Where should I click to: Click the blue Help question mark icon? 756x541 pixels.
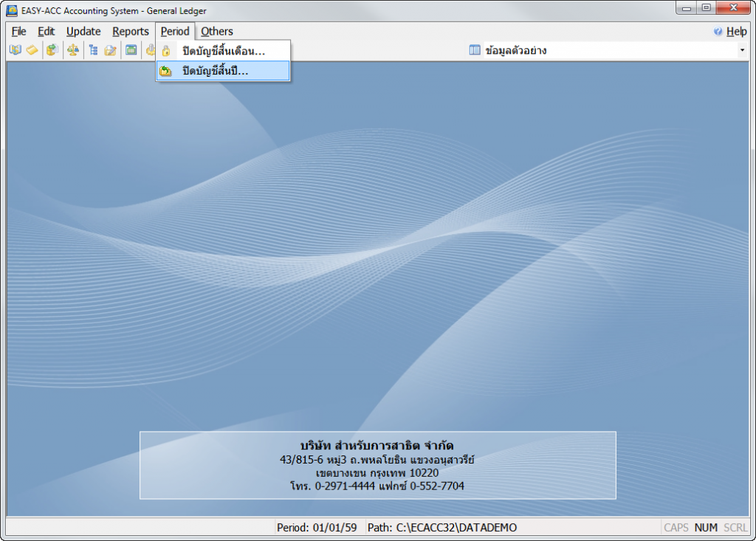718,32
